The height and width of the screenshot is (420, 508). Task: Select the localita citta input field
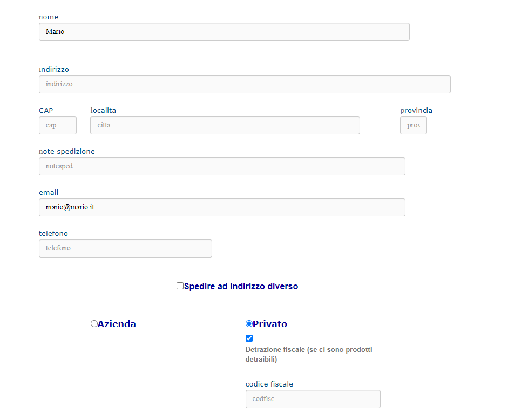[225, 125]
